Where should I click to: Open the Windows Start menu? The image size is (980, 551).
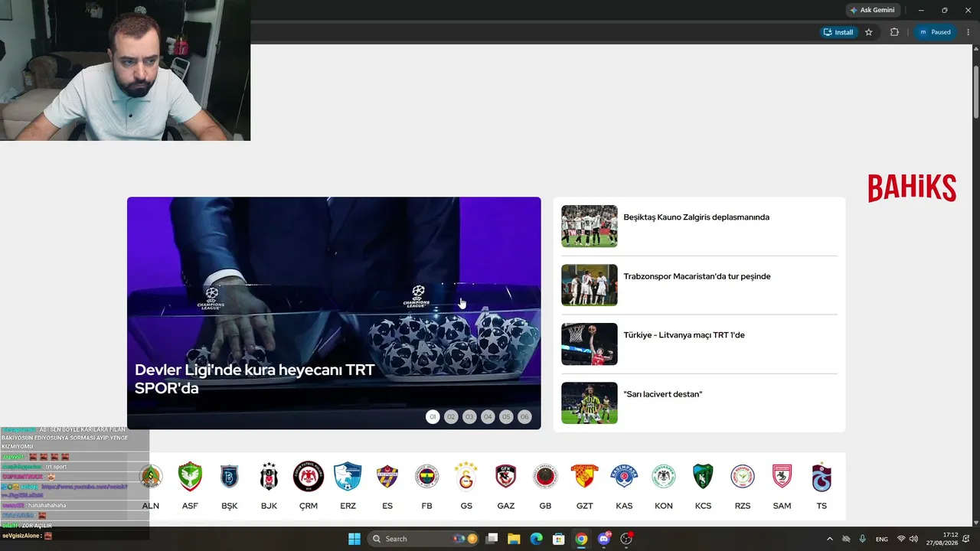354,539
